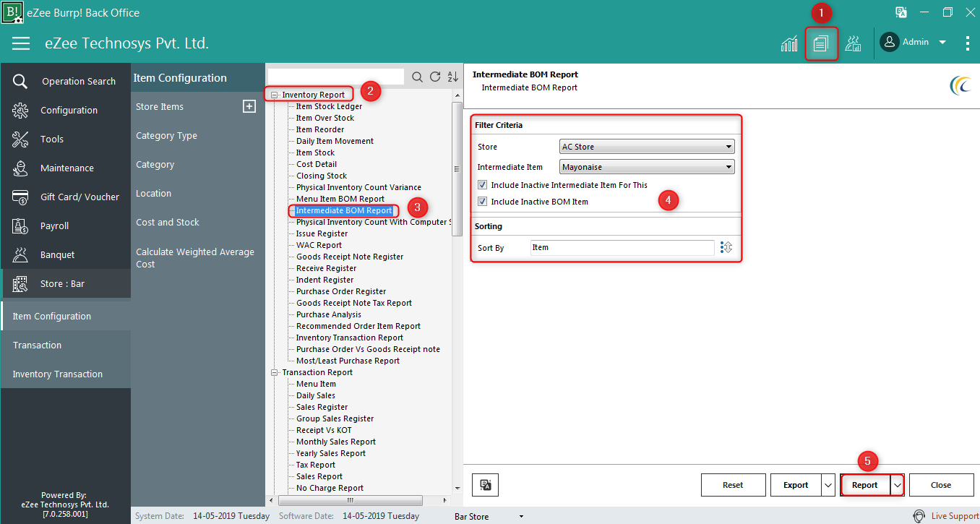Select Goods Receipt Note Register report
Screen dimensions: 980x524
coord(350,257)
